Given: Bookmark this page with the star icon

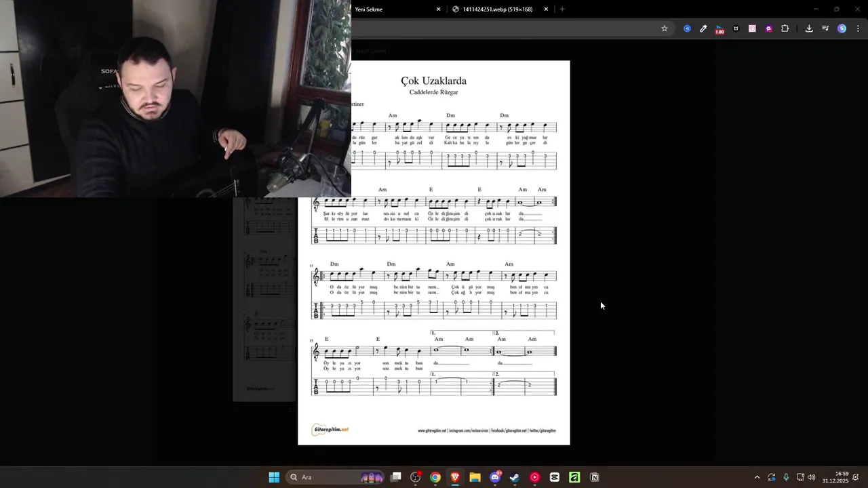Looking at the screenshot, I should point(665,28).
